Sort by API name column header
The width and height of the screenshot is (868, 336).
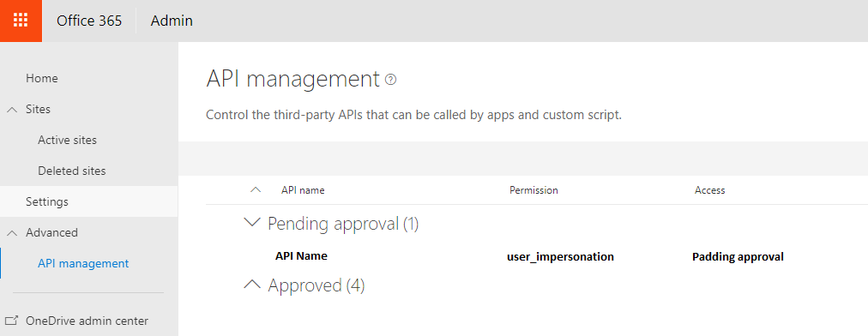[303, 190]
